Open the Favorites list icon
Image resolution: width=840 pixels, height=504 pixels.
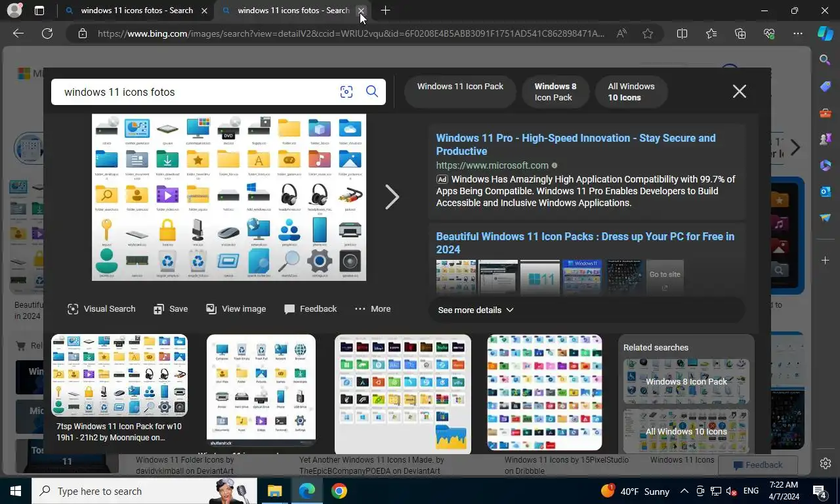[711, 33]
